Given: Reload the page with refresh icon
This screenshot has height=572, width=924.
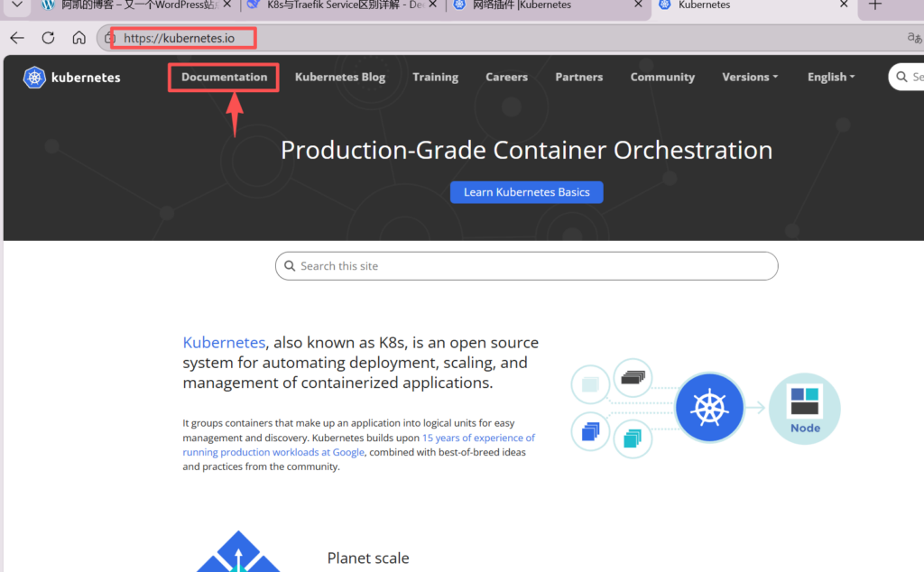Looking at the screenshot, I should (x=48, y=38).
